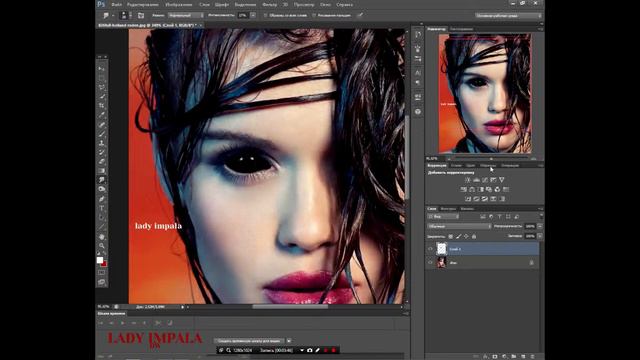Toggle the Brush panel from options bar
Image resolution: width=640 pixels, height=360 pixels.
(x=141, y=16)
